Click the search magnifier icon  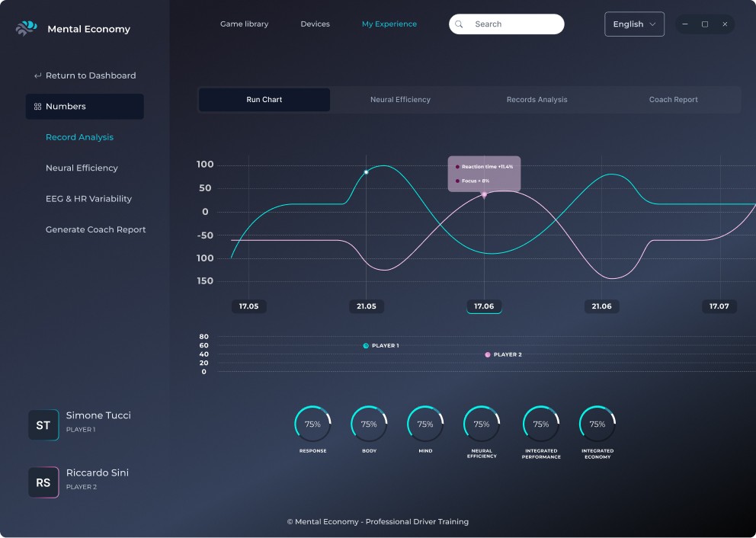click(x=459, y=24)
